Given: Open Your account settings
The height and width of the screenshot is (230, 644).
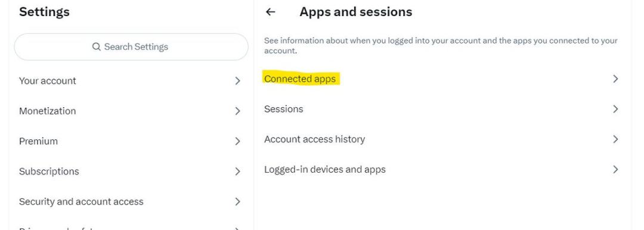Looking at the screenshot, I should pyautogui.click(x=131, y=81).
